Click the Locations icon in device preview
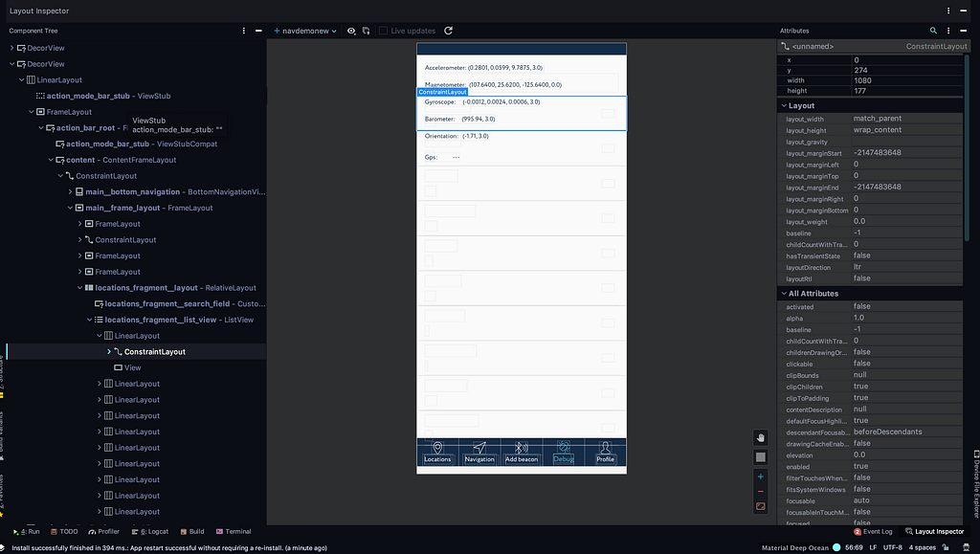Screen dimensions: 980x554 (437, 447)
